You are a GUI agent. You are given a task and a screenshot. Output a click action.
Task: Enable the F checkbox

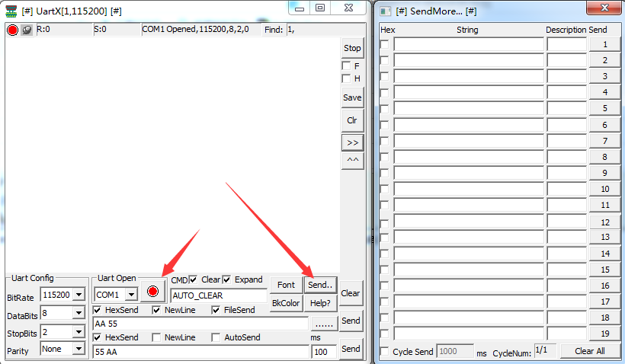[x=346, y=65]
